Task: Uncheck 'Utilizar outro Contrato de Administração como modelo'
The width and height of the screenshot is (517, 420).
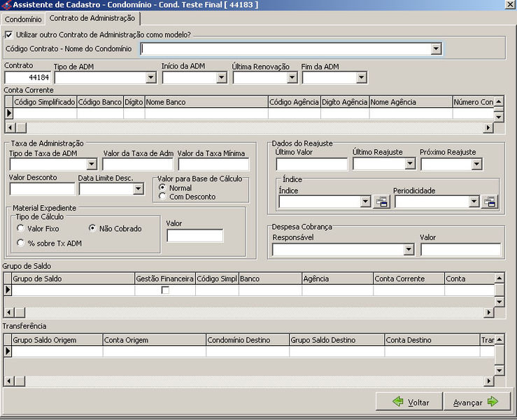Action: [9, 34]
